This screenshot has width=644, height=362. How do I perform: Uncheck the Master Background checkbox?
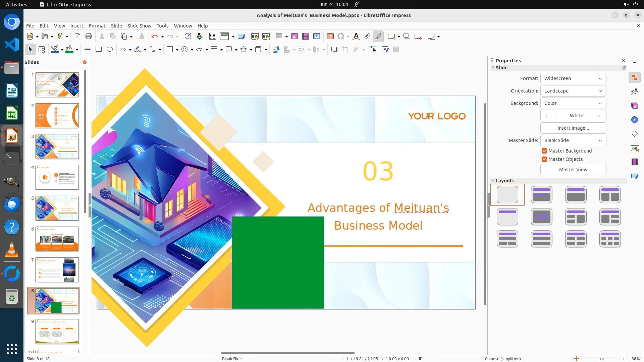(x=544, y=151)
